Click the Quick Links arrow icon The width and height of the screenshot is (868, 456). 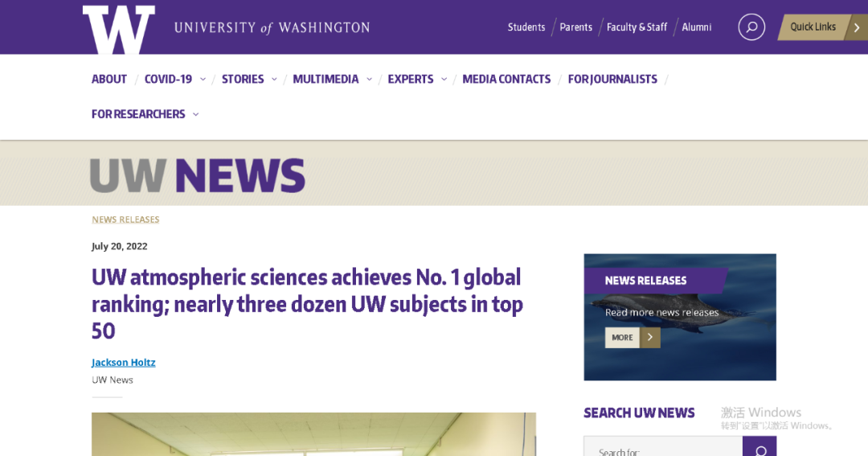click(857, 27)
